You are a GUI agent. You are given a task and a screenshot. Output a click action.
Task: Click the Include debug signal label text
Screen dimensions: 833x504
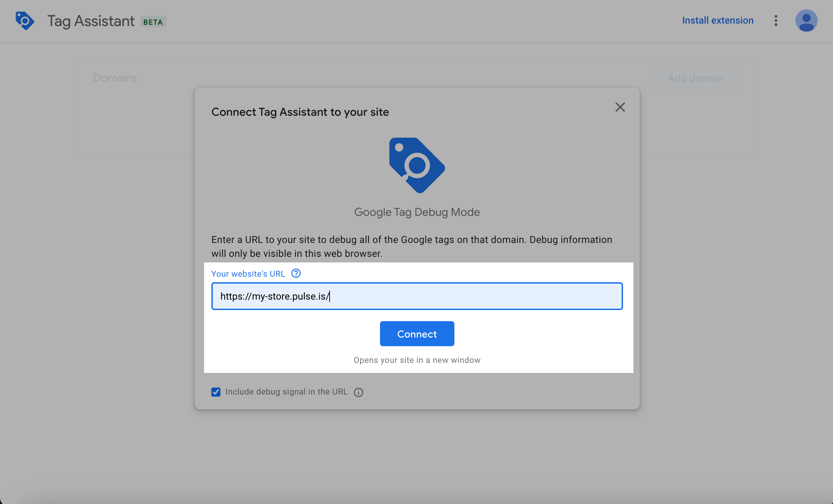286,392
